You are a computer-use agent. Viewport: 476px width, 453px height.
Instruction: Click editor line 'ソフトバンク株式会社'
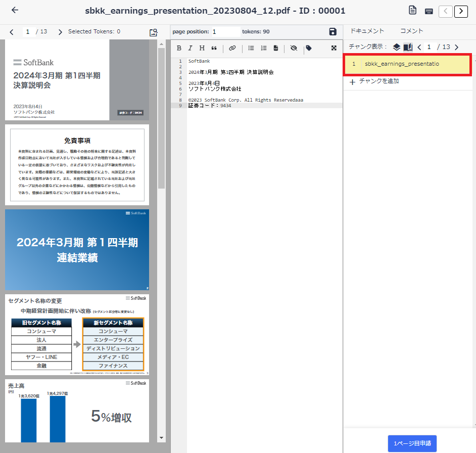pyautogui.click(x=215, y=88)
